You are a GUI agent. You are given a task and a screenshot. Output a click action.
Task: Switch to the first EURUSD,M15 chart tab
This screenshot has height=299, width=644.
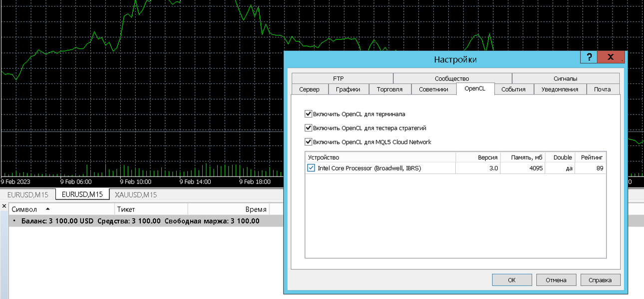coord(28,194)
